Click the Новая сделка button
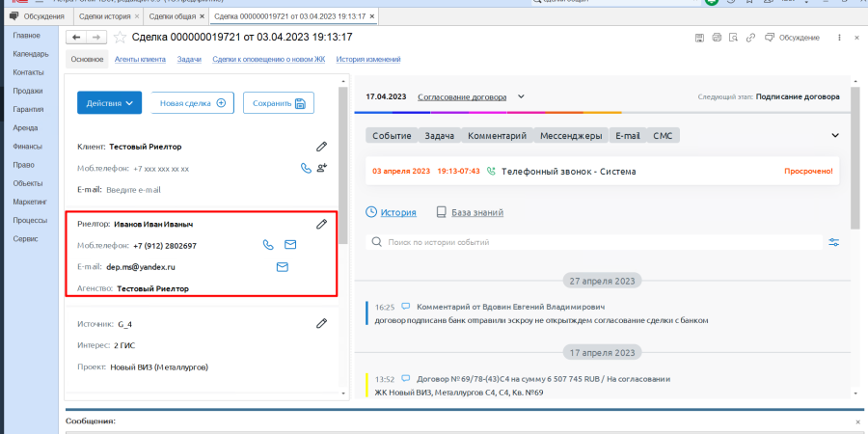The width and height of the screenshot is (868, 434). [192, 103]
